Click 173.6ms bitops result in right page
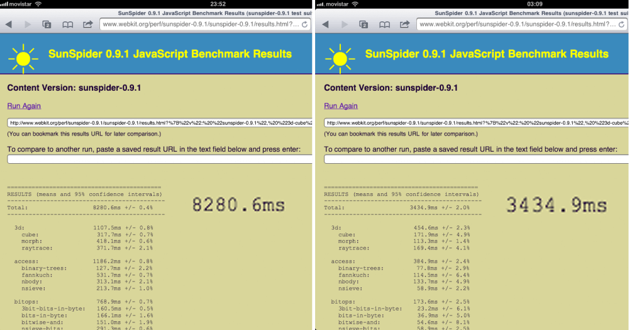Image resolution: width=644 pixels, height=330 pixels. pos(426,302)
